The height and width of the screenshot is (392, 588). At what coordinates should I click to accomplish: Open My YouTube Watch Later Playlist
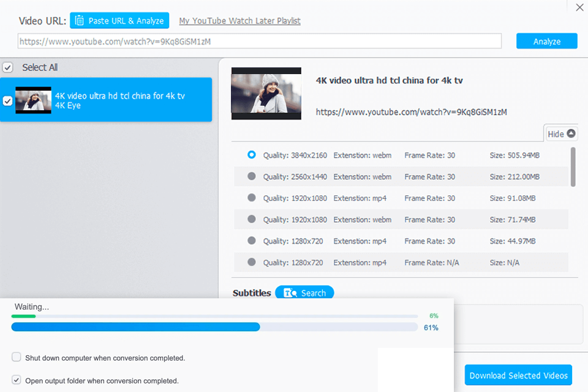pos(239,20)
